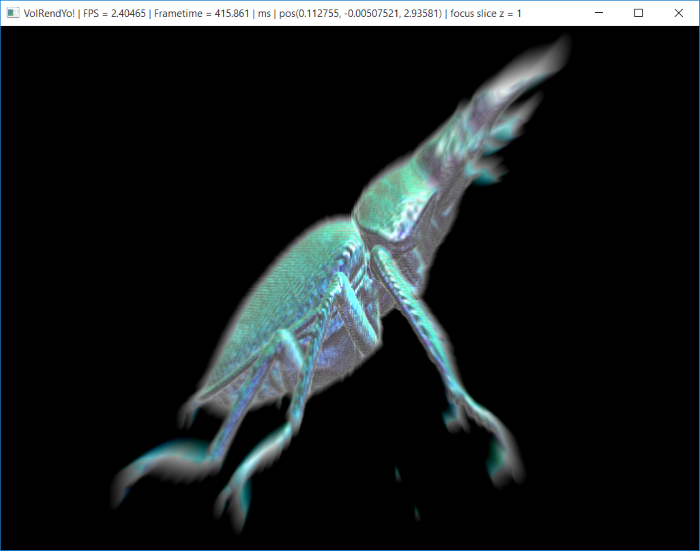Maximize the VolRendYo window
The height and width of the screenshot is (551, 700).
point(638,13)
